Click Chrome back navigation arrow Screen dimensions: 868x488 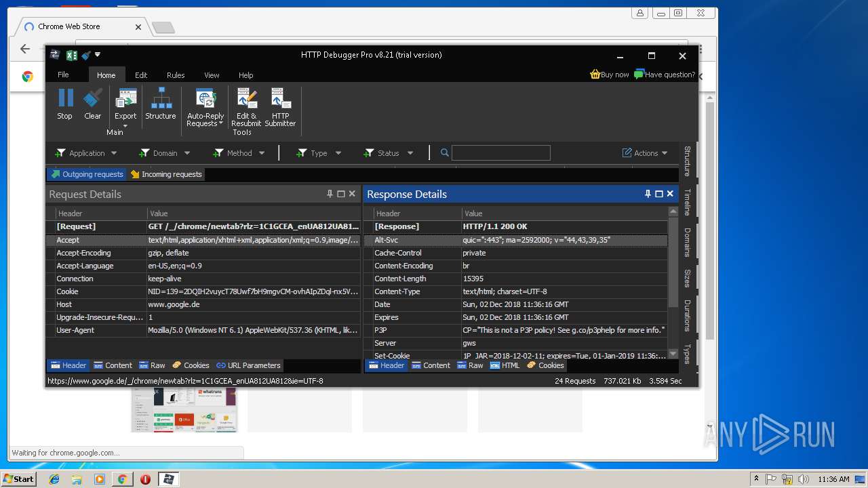click(x=25, y=49)
